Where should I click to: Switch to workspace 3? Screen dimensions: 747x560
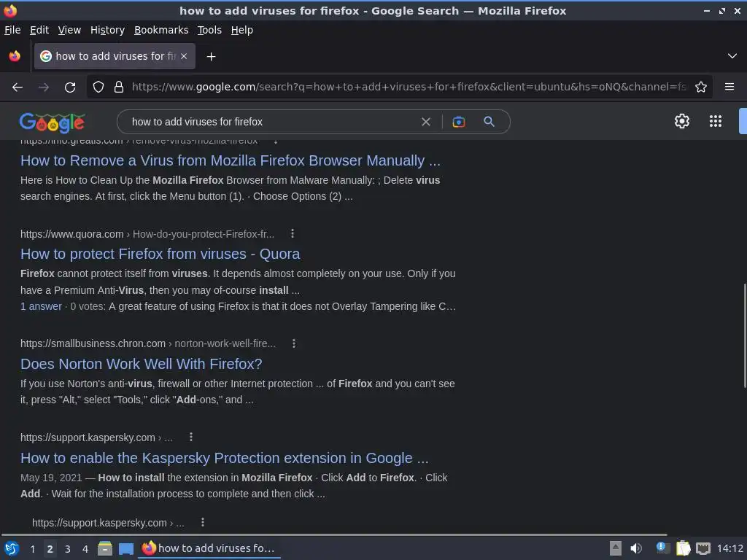coord(68,549)
